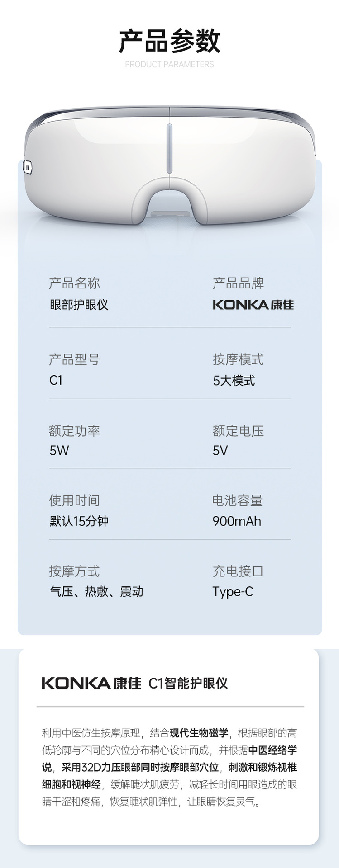Click the bold 现代生物磁学 text in the description
The width and height of the screenshot is (339, 868).
click(x=199, y=733)
